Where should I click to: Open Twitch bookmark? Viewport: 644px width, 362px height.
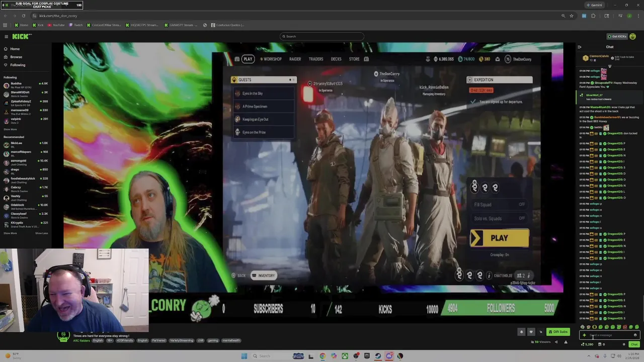coord(76,25)
